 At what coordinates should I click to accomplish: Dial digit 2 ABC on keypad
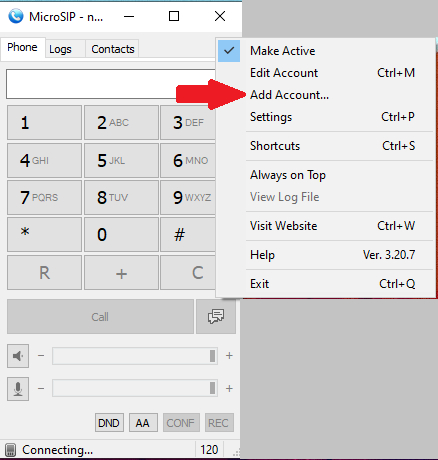click(121, 122)
